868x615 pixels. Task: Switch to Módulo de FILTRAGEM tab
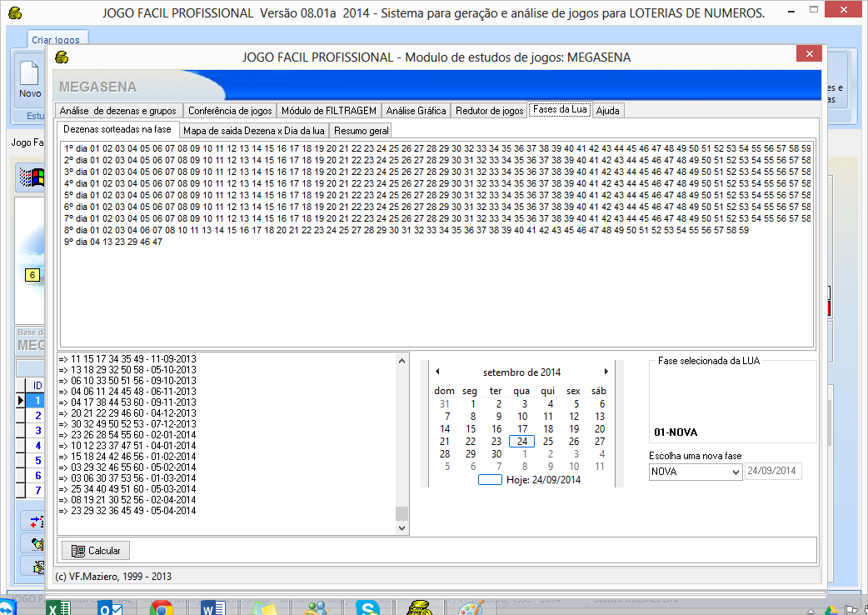(x=328, y=111)
